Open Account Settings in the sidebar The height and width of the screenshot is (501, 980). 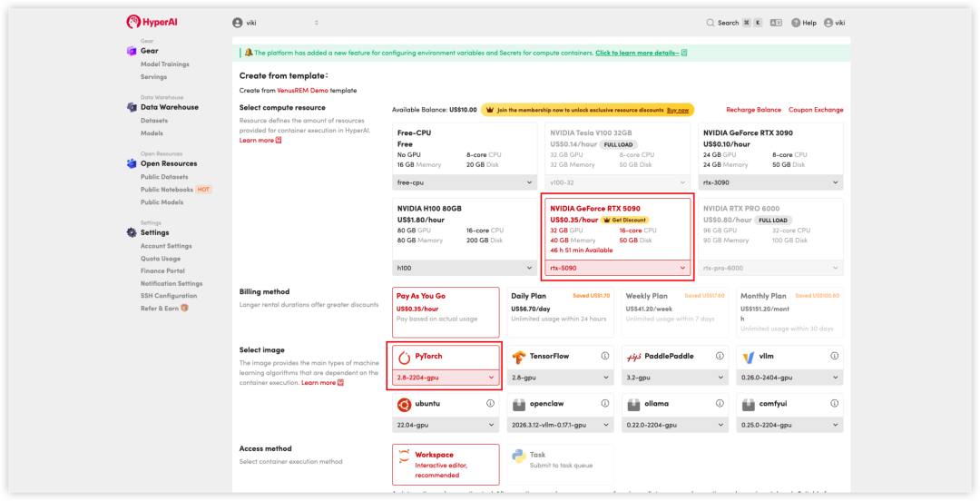pos(166,246)
